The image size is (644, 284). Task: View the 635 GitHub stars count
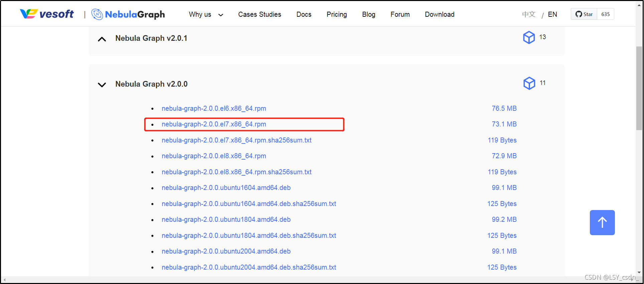[x=605, y=14]
